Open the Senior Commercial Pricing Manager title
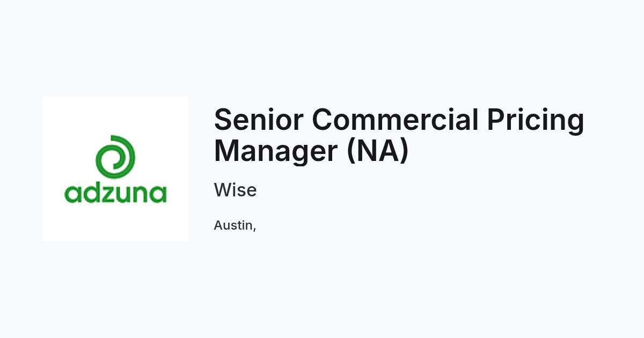The height and width of the screenshot is (338, 644). tap(399, 135)
